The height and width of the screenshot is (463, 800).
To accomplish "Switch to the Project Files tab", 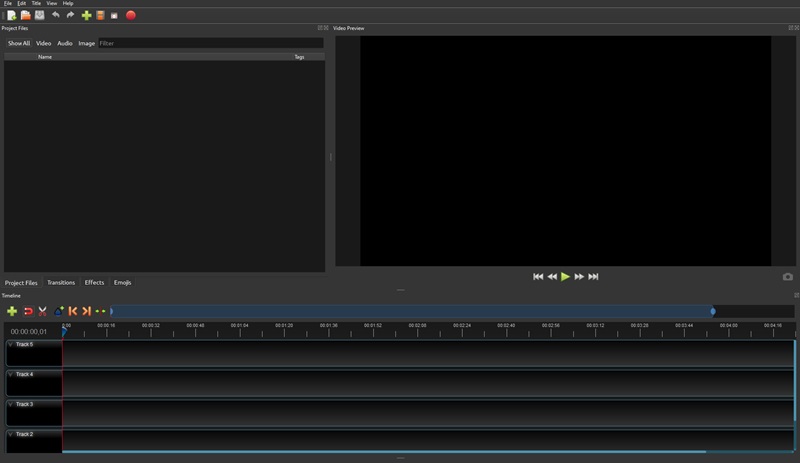I will point(21,283).
